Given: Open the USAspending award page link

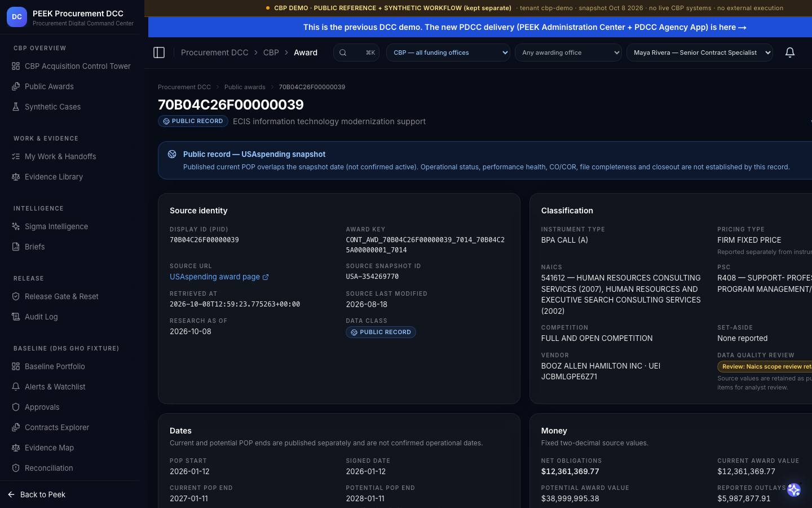Looking at the screenshot, I should pos(219,277).
